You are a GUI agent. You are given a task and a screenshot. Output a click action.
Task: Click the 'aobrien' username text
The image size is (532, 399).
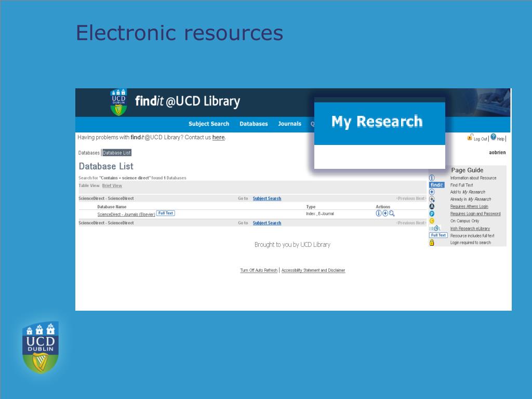[497, 153]
